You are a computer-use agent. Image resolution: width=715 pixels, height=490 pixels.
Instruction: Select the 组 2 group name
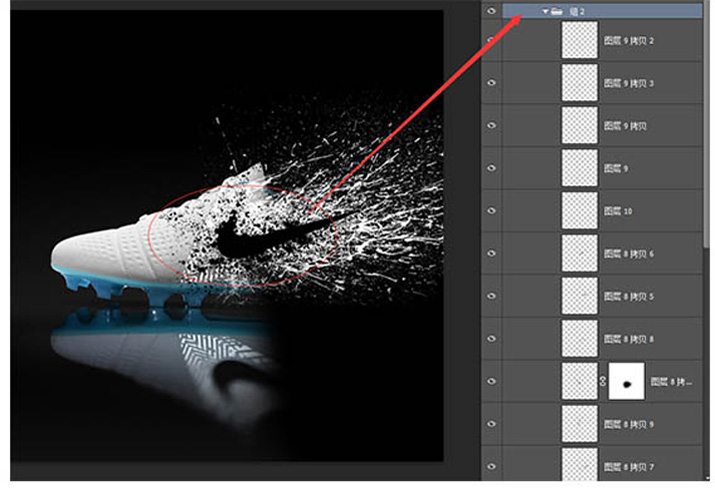[x=576, y=11]
